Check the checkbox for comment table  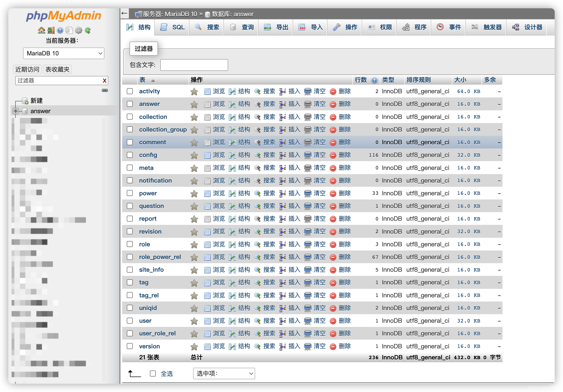coord(130,142)
